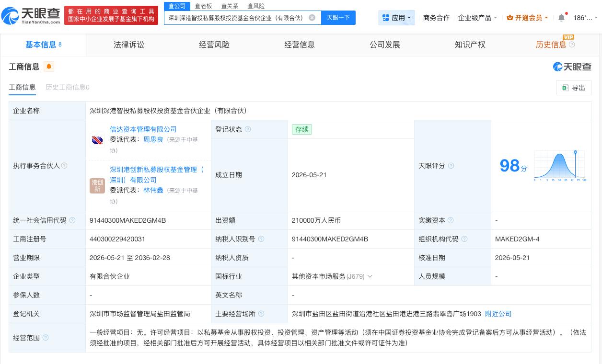Switch to the 公司发展 tab
Image resolution: width=602 pixels, height=364 pixels.
pos(385,45)
